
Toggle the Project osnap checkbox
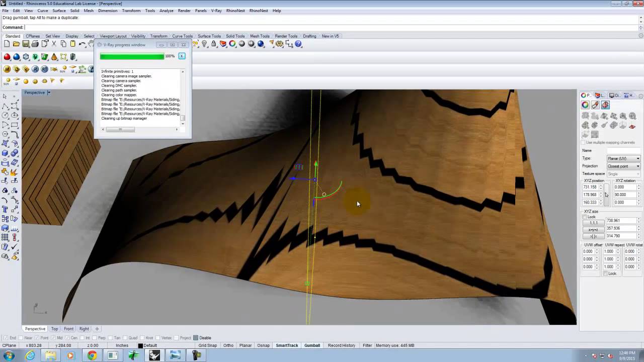tap(176, 338)
